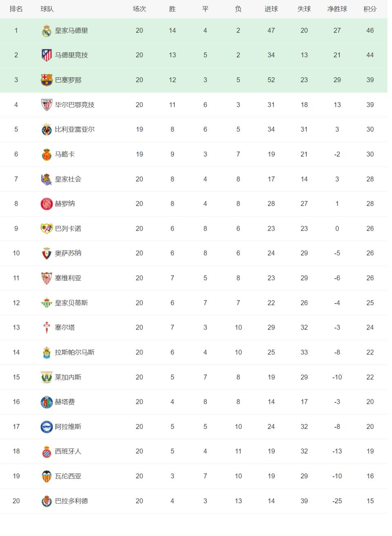The image size is (392, 536).
Task: Click the Barcelona club crest
Action: pos(47,80)
